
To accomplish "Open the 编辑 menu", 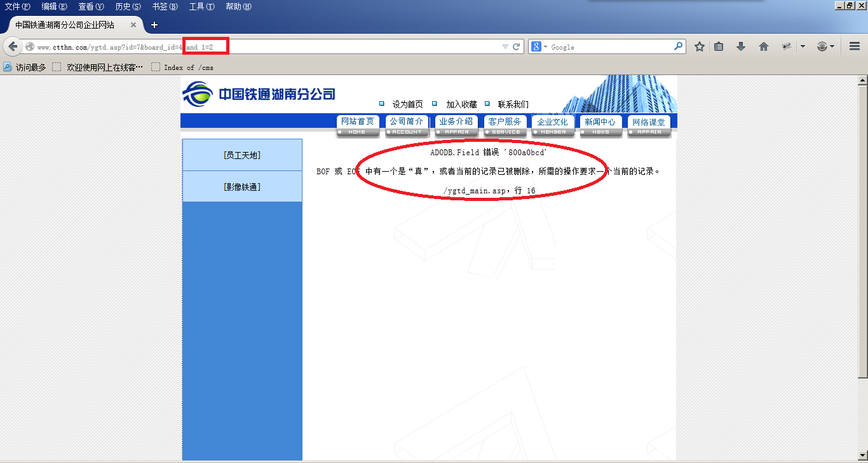I will click(x=54, y=6).
